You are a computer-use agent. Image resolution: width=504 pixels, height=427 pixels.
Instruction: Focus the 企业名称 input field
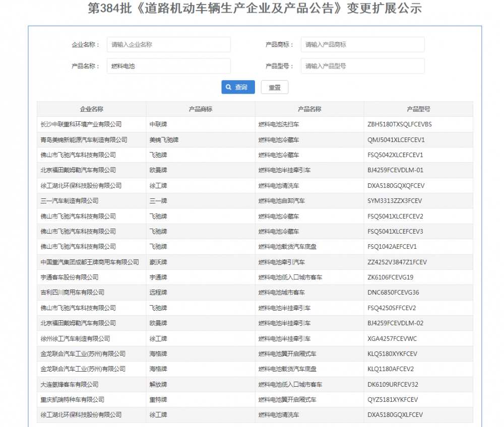(x=168, y=44)
